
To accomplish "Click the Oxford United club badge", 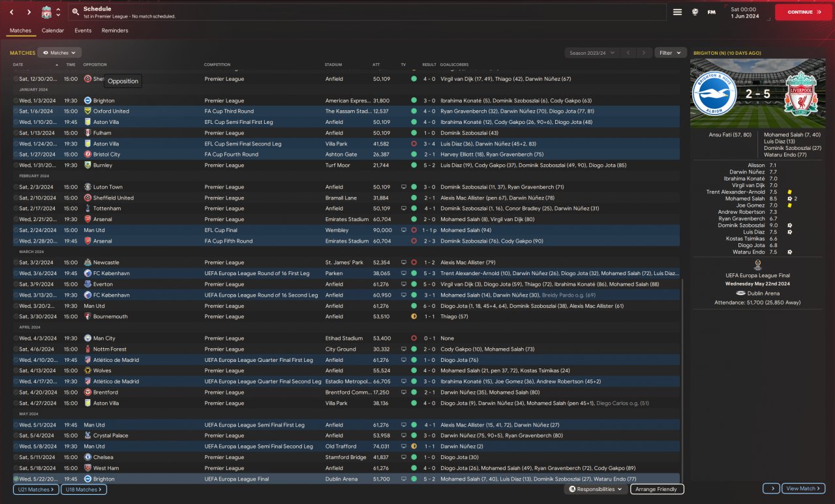I will point(87,111).
